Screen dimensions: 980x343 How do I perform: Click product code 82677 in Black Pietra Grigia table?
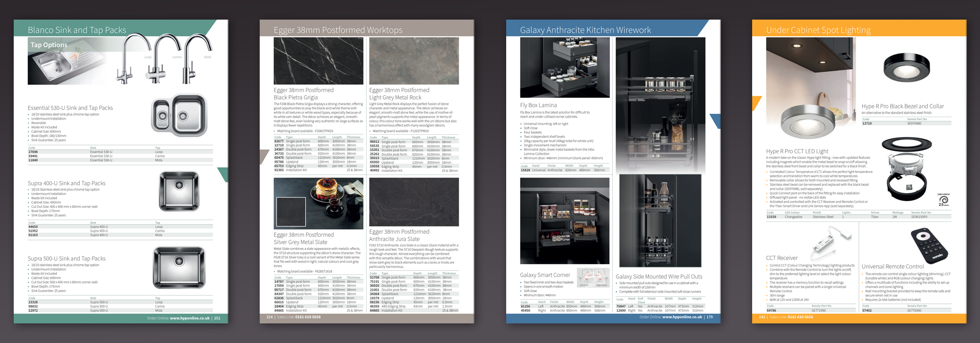coord(279,141)
